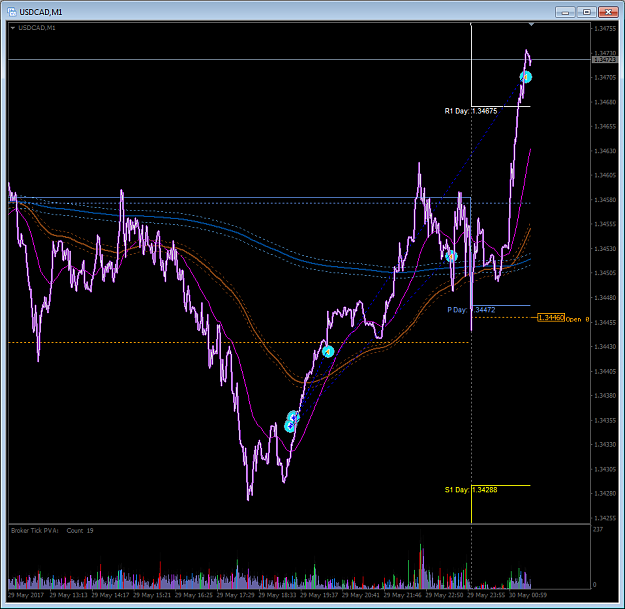This screenshot has height=609, width=625.
Task: Click the 1.34255 price scale label
Action: pos(605,518)
